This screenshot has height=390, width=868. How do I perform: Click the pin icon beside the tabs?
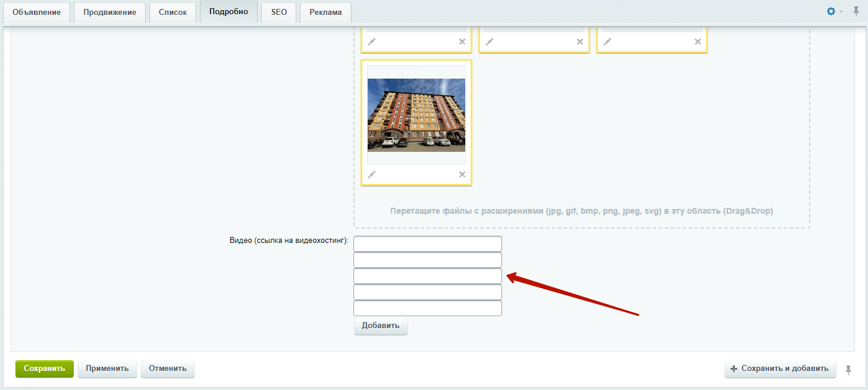[x=856, y=11]
